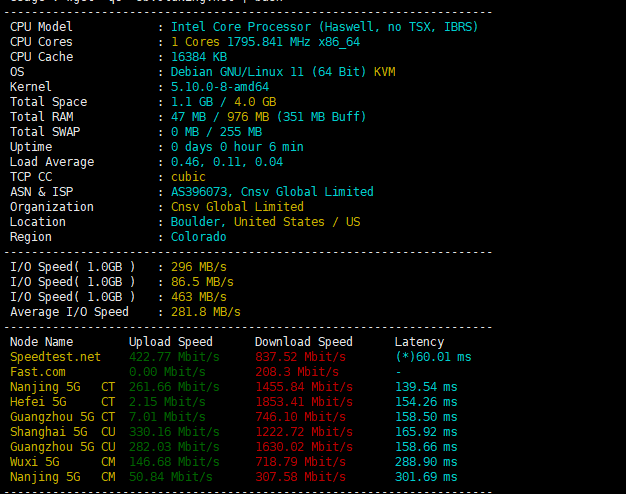Click the download speed 1853.41 Mbit/s

pos(304,402)
